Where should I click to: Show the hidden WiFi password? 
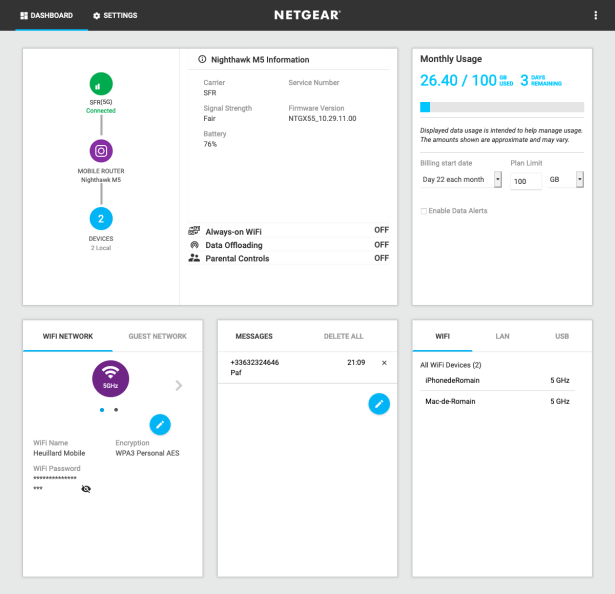[86, 488]
